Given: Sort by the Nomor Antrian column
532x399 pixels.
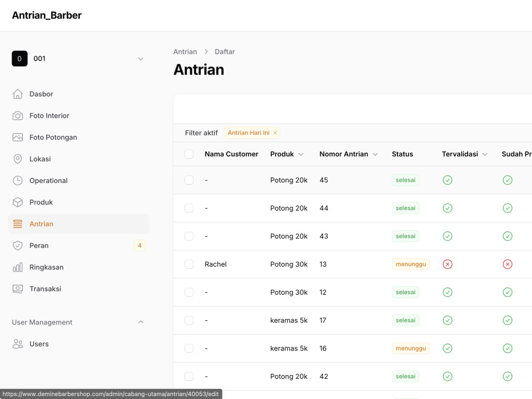Looking at the screenshot, I should (x=348, y=154).
